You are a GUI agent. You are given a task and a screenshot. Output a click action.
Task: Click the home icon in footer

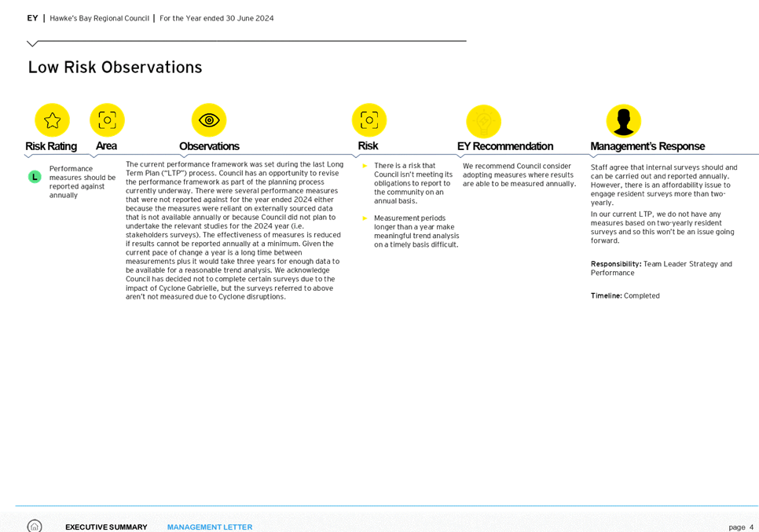[35, 526]
